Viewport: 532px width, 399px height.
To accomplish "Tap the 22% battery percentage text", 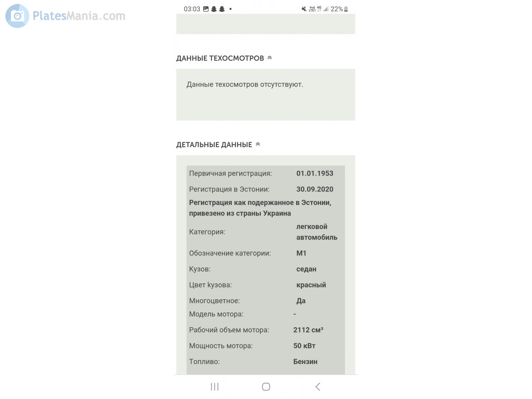I will pos(336,9).
